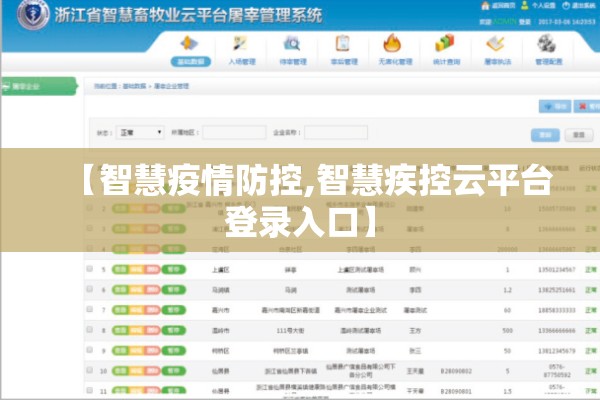
Task: Click the code B28090802 in row 10
Action: 456,371
